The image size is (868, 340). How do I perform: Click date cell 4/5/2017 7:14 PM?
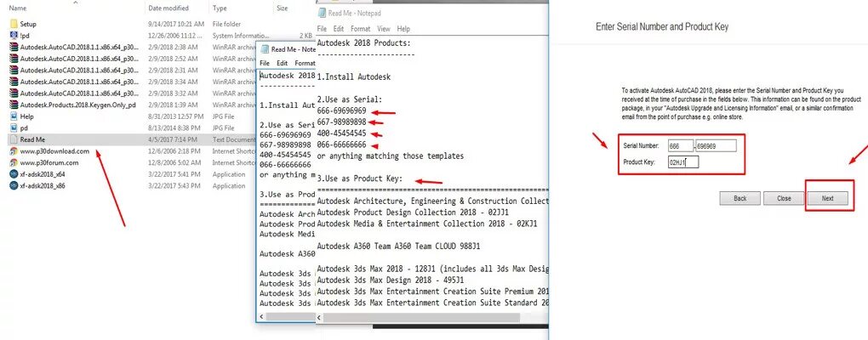pos(172,140)
